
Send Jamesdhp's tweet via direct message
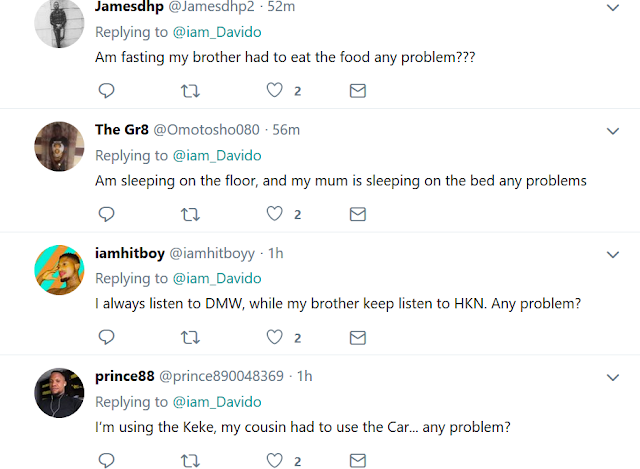point(357,91)
